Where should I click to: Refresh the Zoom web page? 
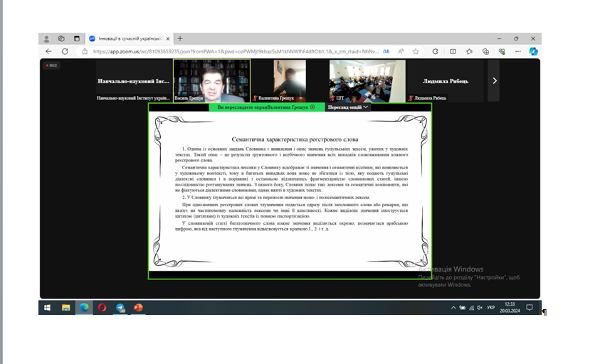point(65,51)
